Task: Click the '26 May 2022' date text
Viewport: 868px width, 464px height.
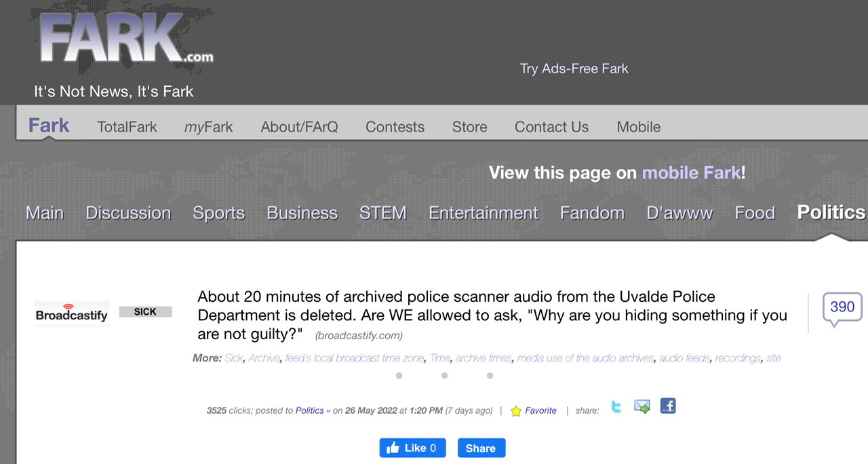Action: pyautogui.click(x=371, y=410)
